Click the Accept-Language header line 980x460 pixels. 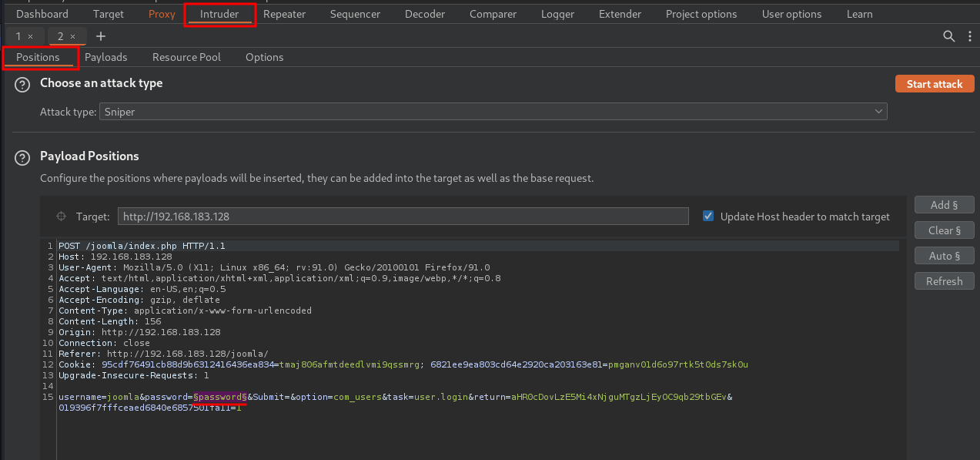pyautogui.click(x=142, y=289)
